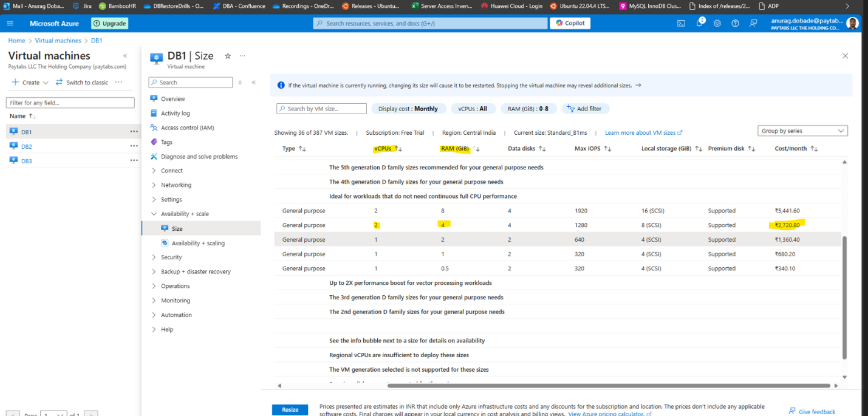
Task: Click the size table vertical scrollbar
Action: coord(844,297)
